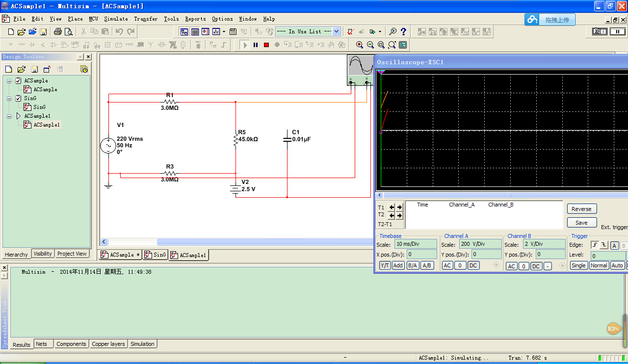
Task: Click the Timebase Scale field
Action: (416, 244)
